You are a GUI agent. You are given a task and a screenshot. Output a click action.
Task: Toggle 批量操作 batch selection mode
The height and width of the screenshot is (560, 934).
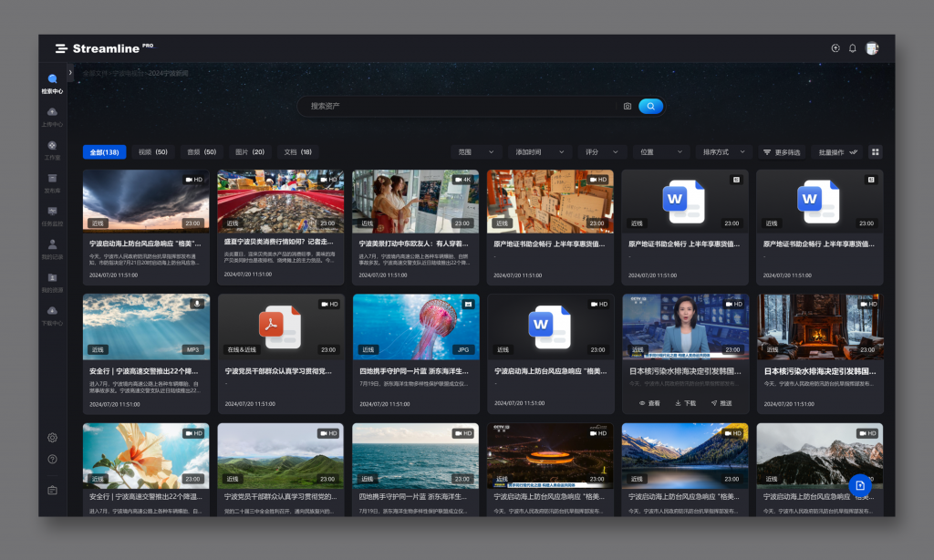838,152
